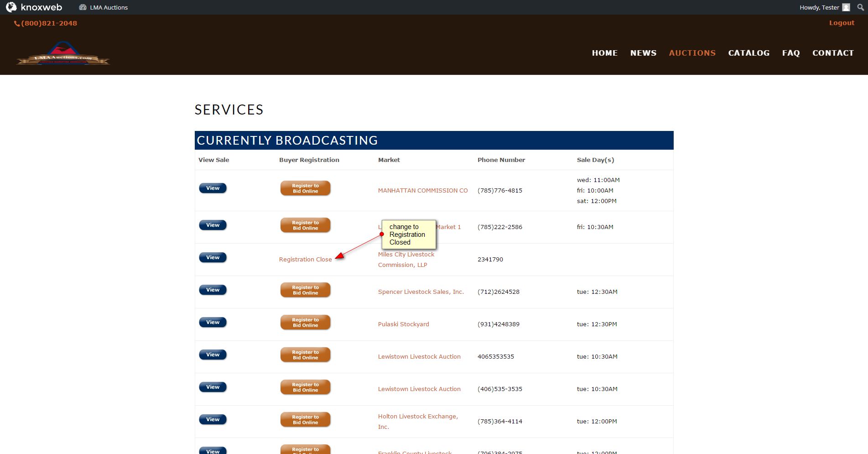Screen dimensions: 868x454
Task: Click the knoxweb logo in the admin bar
Action: [34, 7]
